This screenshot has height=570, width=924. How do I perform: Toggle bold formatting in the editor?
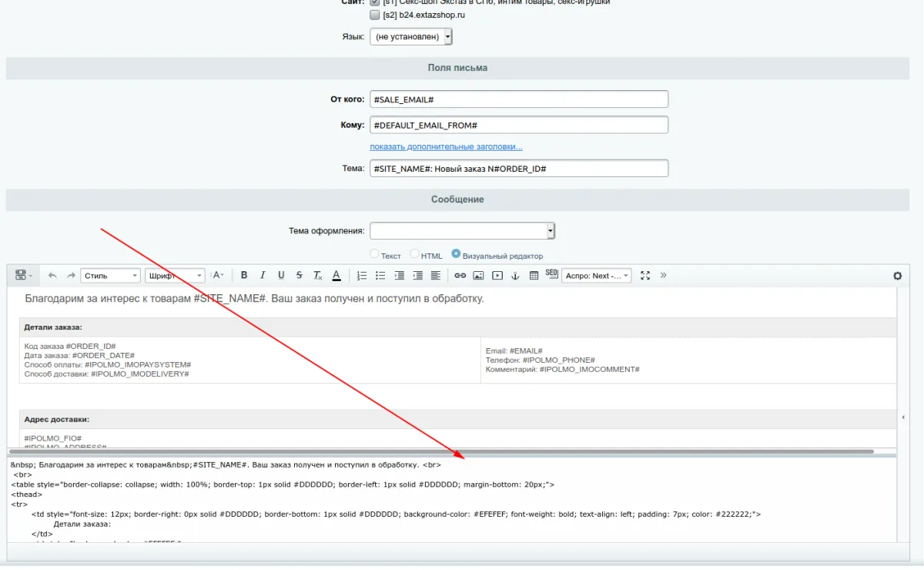[244, 276]
